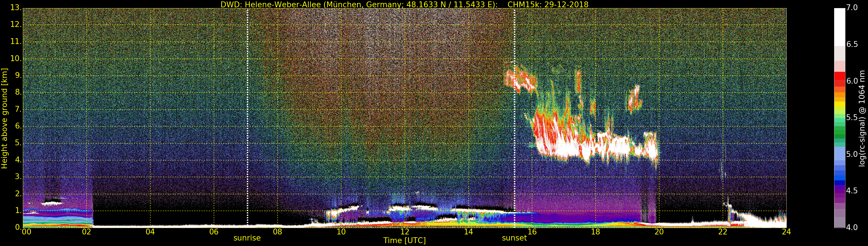Click the time axis tick '14'
Screen dimensions: 868x246
click(468, 232)
